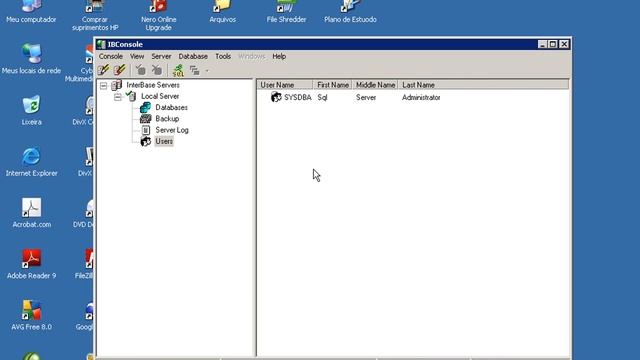Select Server Log label in tree
This screenshot has width=640, height=360.
[172, 130]
